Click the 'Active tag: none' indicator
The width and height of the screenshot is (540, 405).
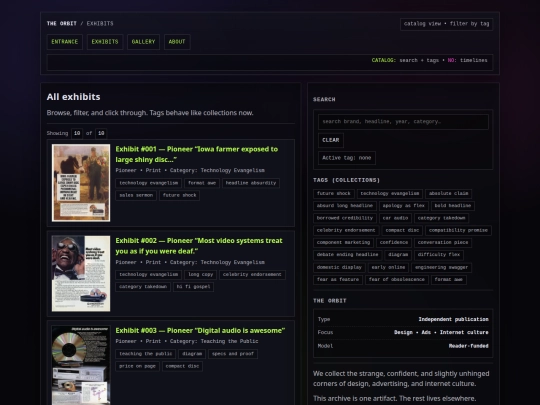(346, 158)
